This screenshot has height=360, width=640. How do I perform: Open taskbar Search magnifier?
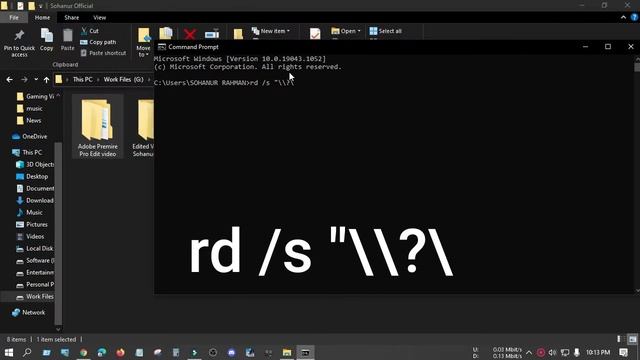(x=27, y=352)
